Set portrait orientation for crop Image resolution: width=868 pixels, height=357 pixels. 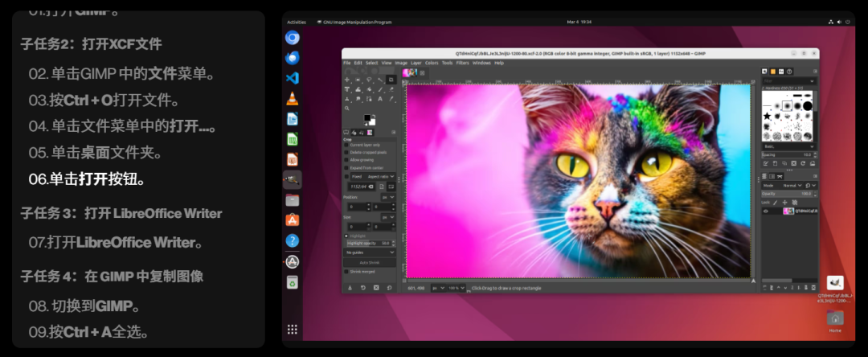pos(382,187)
